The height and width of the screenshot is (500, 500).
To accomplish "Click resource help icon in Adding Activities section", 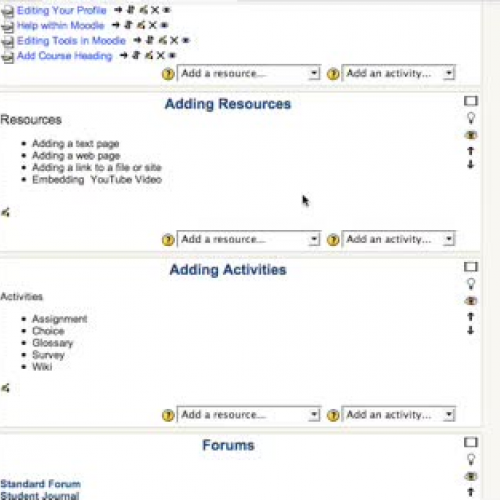I will tap(168, 415).
